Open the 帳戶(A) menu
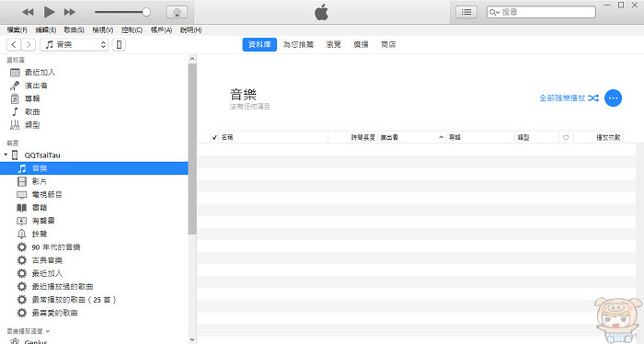Viewport: 644px width, 344px height. (x=161, y=30)
